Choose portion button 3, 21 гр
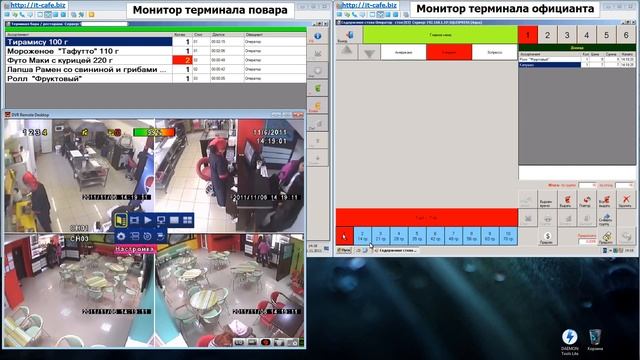The height and width of the screenshot is (360, 640). 380,236
